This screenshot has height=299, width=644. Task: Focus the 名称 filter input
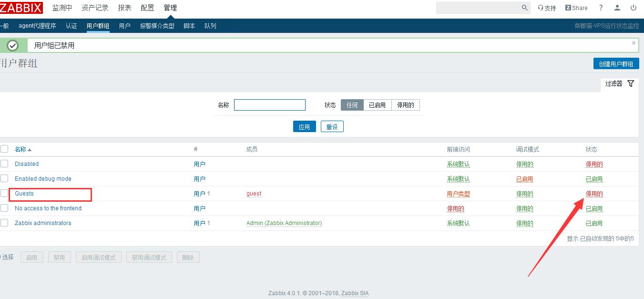[x=270, y=105]
